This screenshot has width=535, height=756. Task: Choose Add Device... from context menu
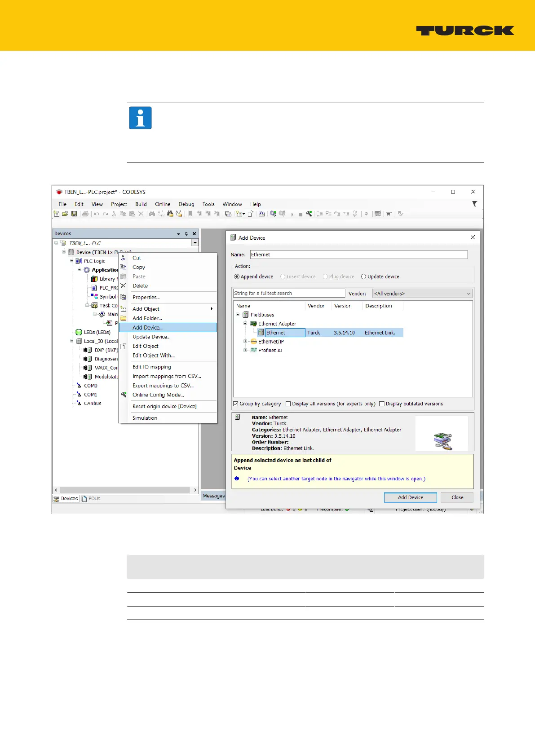pyautogui.click(x=168, y=328)
